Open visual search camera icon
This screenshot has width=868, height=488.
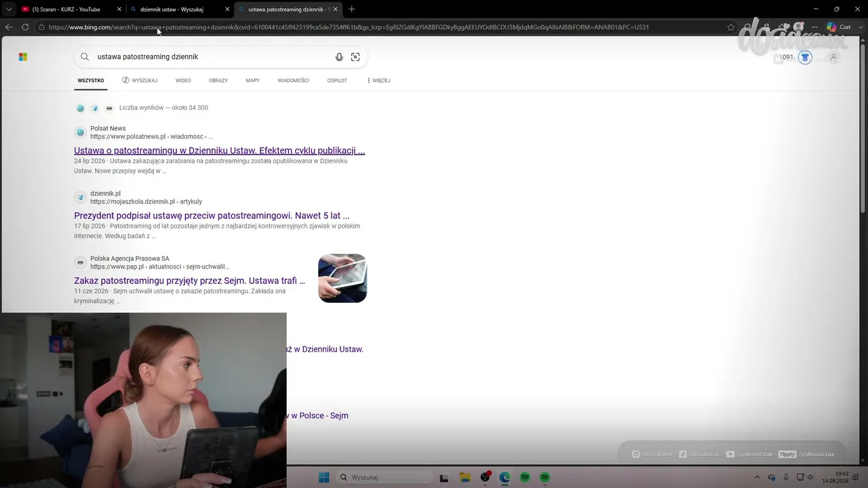coord(355,57)
